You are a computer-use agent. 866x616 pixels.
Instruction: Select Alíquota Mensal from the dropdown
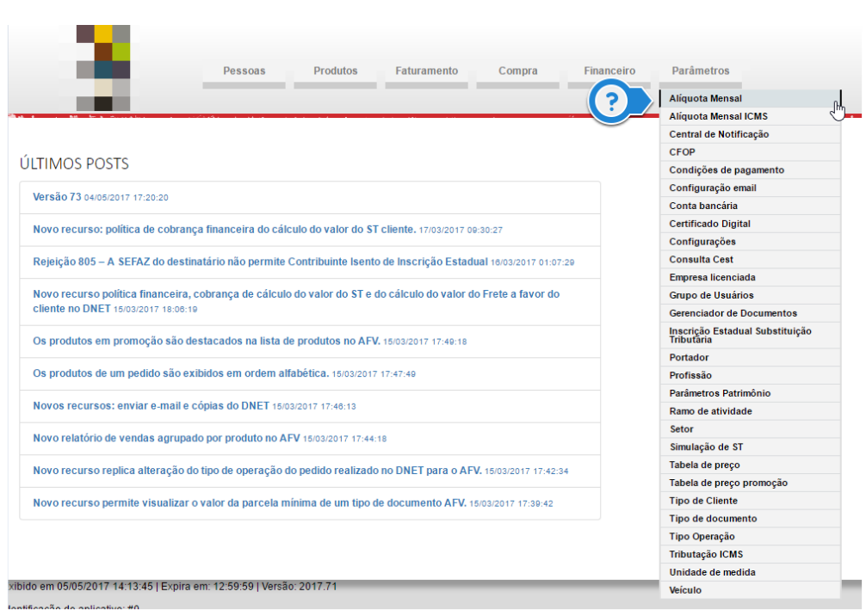point(705,99)
